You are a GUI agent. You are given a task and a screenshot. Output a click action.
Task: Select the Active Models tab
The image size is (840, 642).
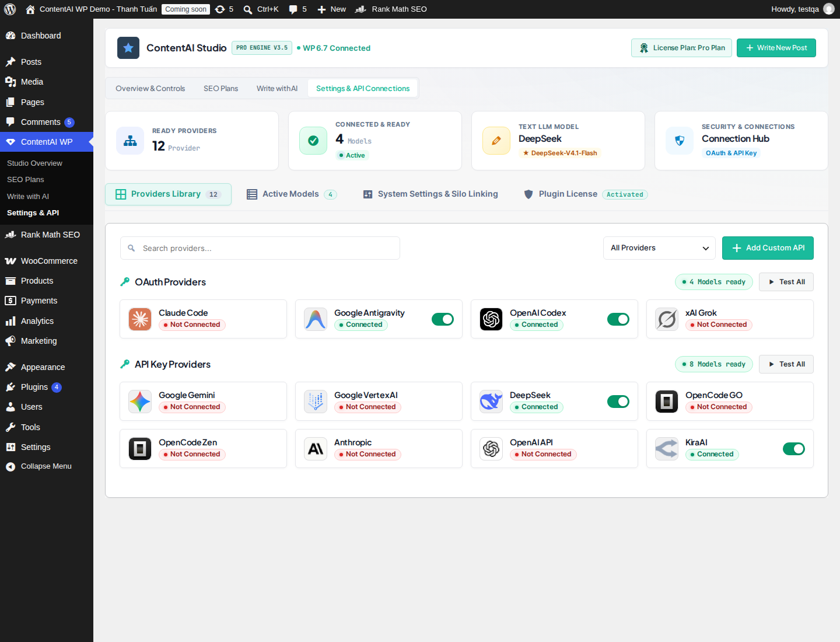pos(292,194)
